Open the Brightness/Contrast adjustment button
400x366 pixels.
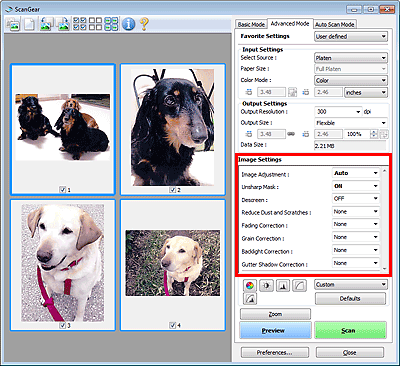click(x=266, y=286)
